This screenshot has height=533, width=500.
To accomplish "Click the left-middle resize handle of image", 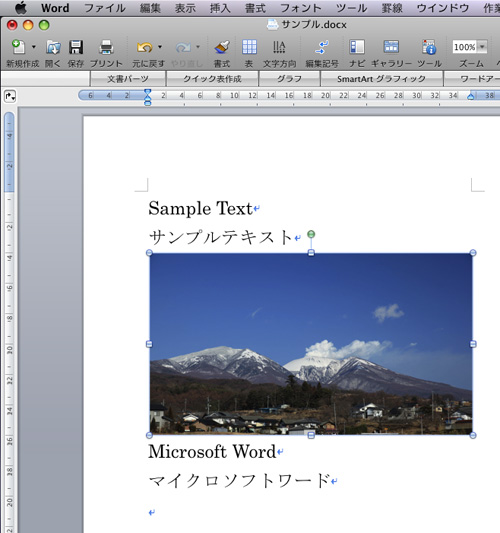I will click(x=149, y=344).
